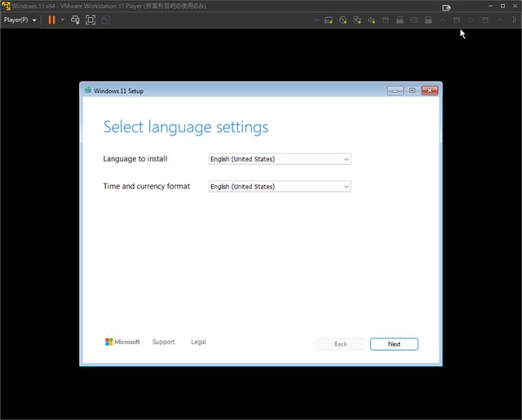Open the Language to install dropdown
Screen dimensions: 522x420
pos(280,159)
